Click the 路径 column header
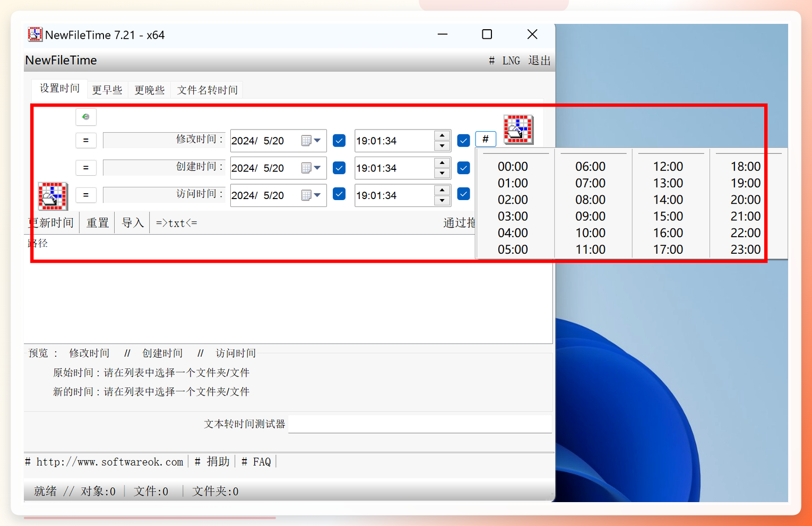This screenshot has height=526, width=812. coord(38,244)
